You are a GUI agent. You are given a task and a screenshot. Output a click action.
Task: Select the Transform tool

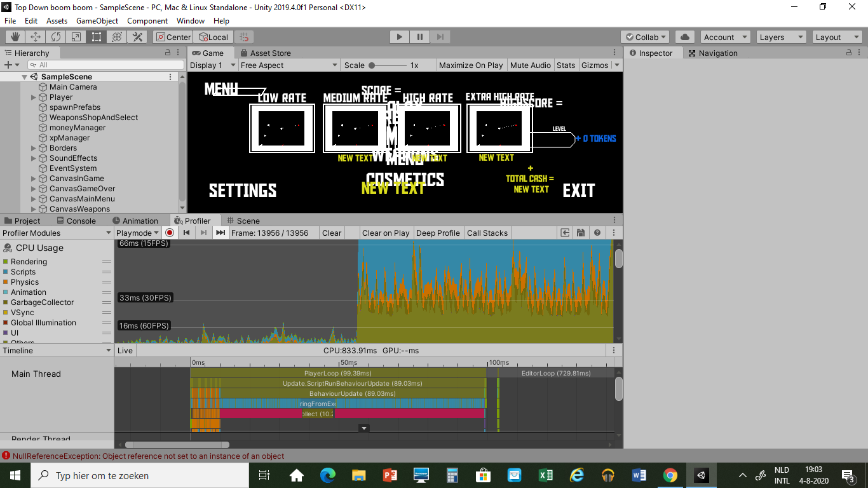tap(117, 37)
